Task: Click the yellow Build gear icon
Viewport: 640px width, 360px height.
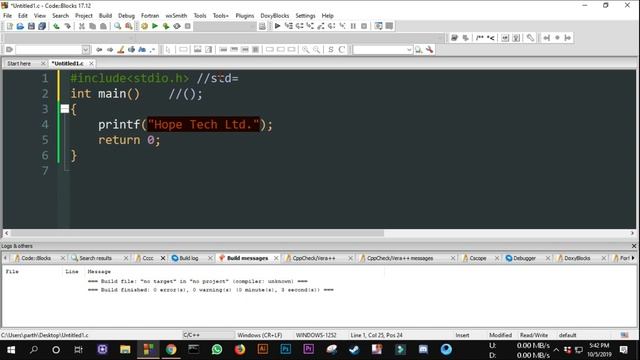Action: [144, 26]
